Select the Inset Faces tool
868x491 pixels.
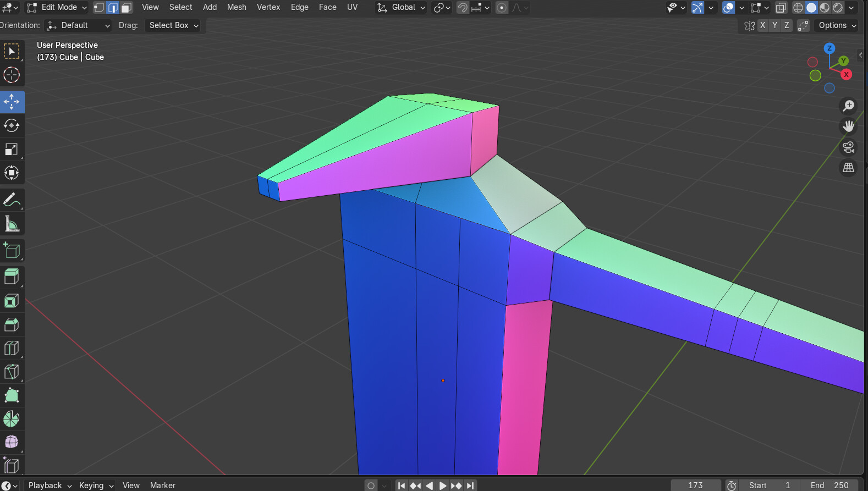tap(12, 300)
